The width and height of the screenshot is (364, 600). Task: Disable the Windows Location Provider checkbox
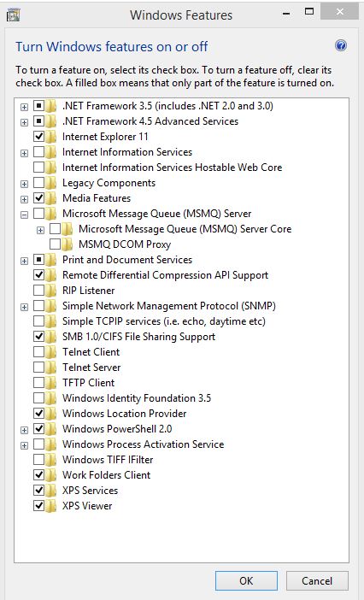pos(38,414)
